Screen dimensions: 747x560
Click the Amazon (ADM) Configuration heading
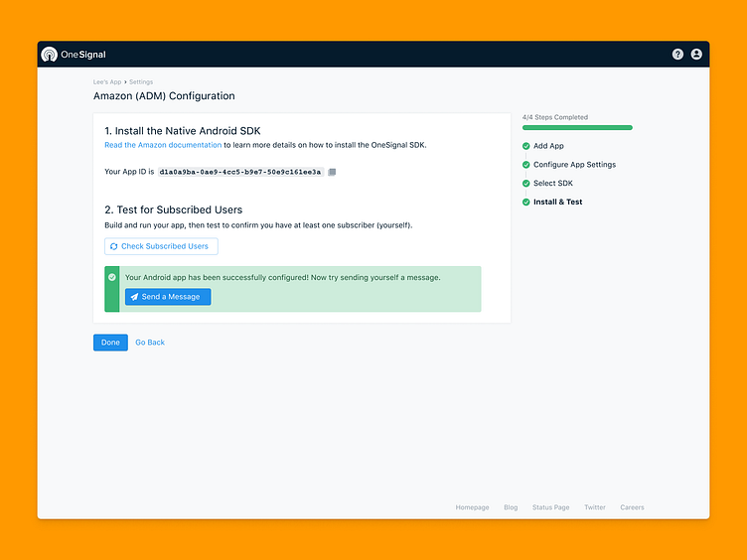(x=164, y=95)
